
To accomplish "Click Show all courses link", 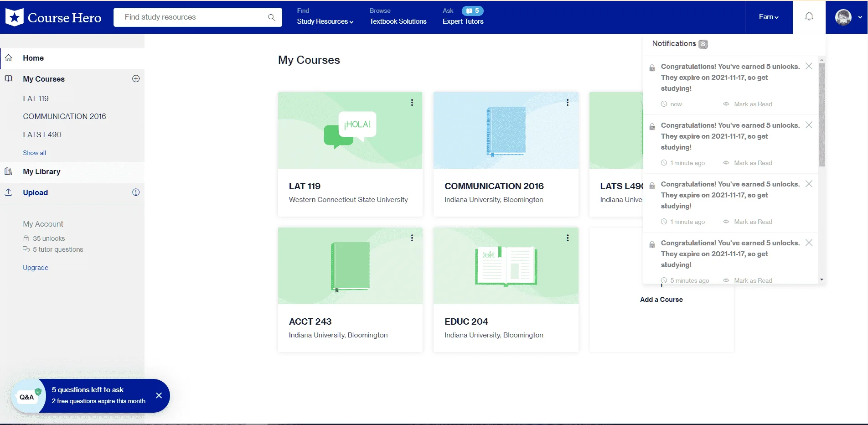I will (x=34, y=153).
